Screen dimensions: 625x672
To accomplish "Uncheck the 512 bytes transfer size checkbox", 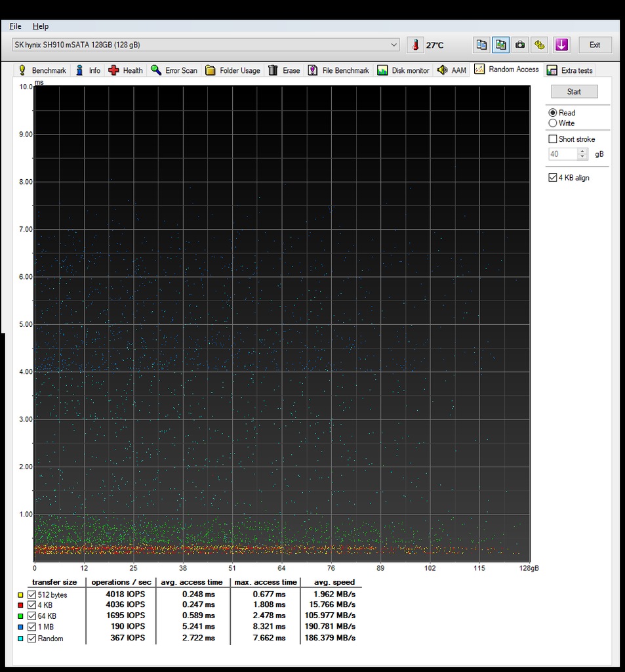I will [x=31, y=595].
